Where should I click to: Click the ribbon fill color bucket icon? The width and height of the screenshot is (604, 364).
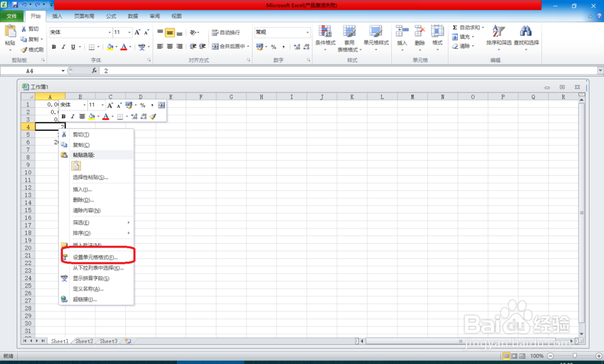[x=110, y=47]
